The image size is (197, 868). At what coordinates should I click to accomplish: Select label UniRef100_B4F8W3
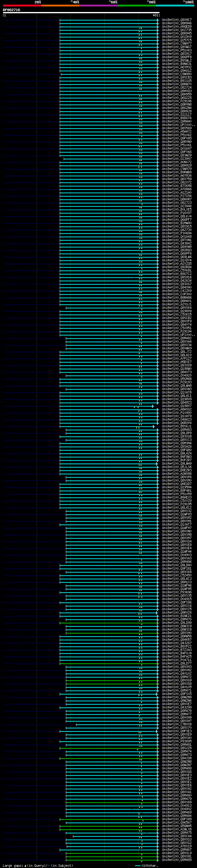177,457
